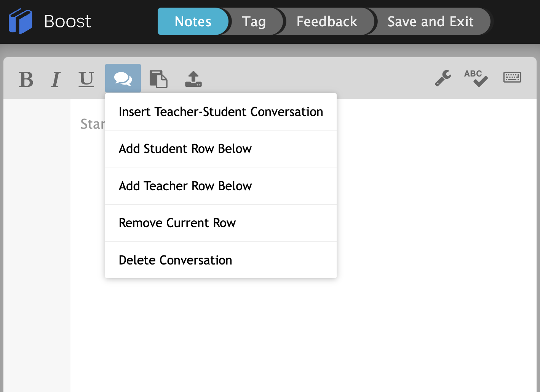Choose Remove Current Row
The height and width of the screenshot is (392, 540).
pos(221,223)
